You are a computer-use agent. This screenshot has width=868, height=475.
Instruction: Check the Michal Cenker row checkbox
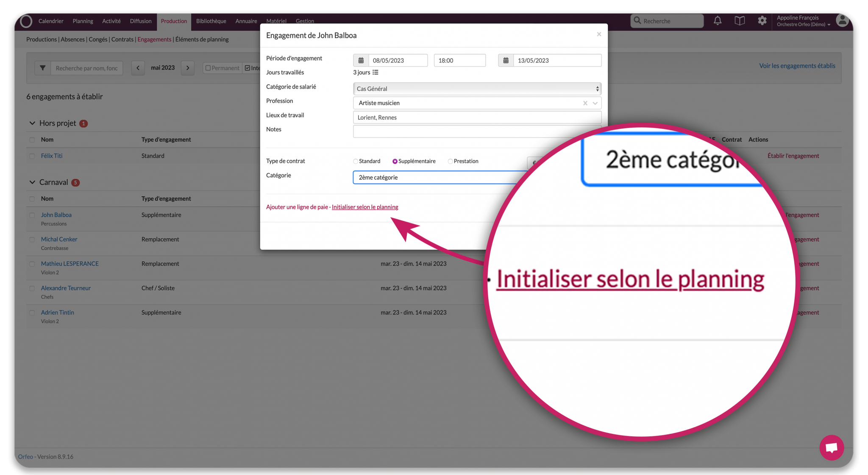(32, 240)
